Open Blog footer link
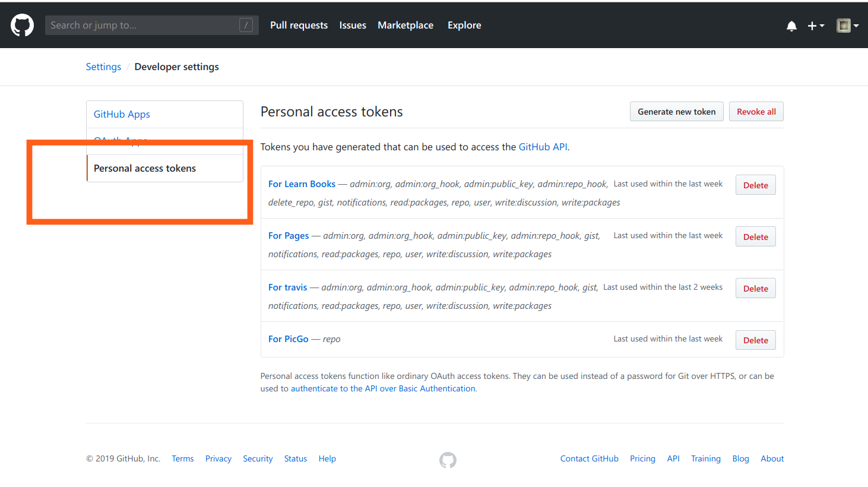Image resolution: width=868 pixels, height=487 pixels. click(x=740, y=458)
